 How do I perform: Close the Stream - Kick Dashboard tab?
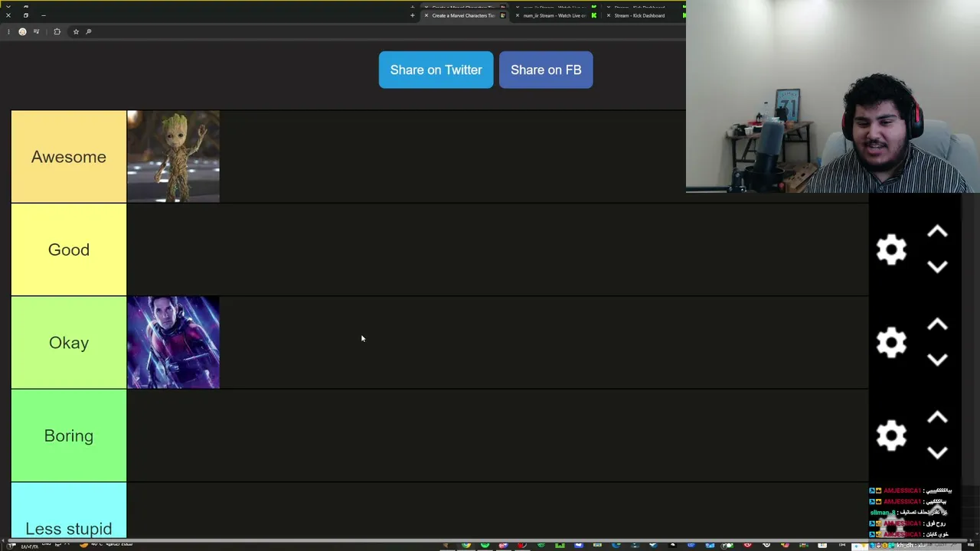(609, 15)
